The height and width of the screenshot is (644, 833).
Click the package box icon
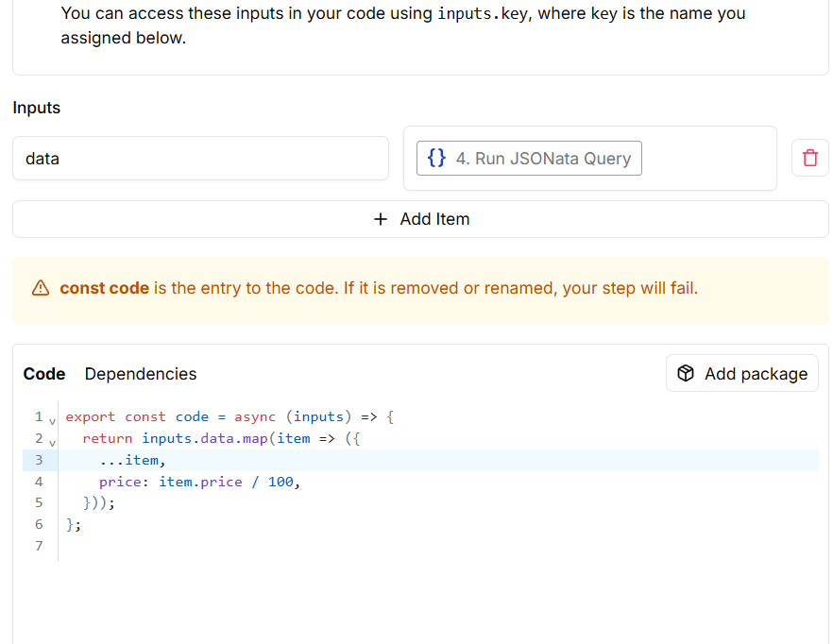[x=687, y=374]
